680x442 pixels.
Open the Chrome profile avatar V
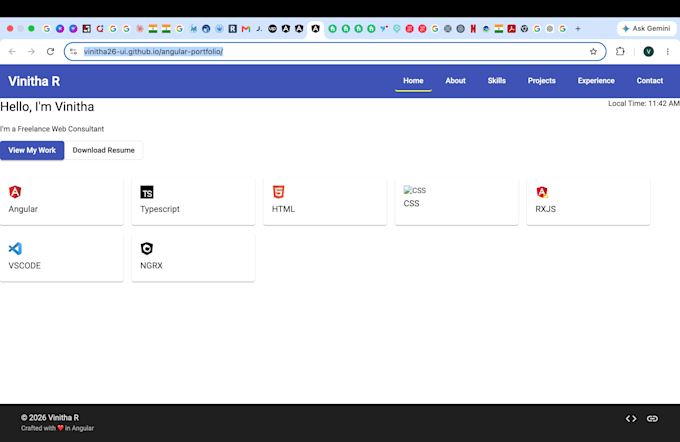pyautogui.click(x=648, y=52)
